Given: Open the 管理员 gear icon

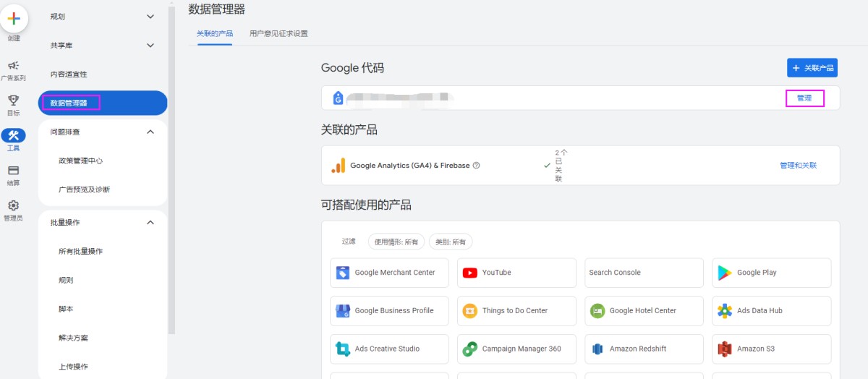Looking at the screenshot, I should coord(13,206).
